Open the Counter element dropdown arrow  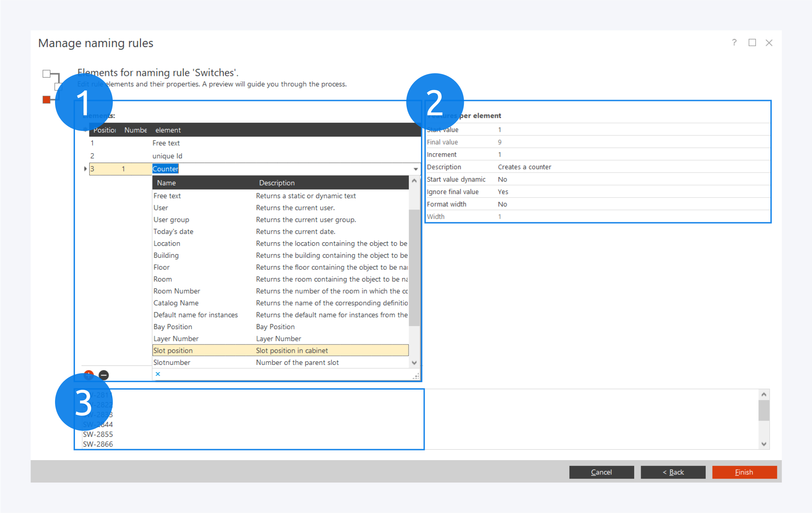coord(415,169)
